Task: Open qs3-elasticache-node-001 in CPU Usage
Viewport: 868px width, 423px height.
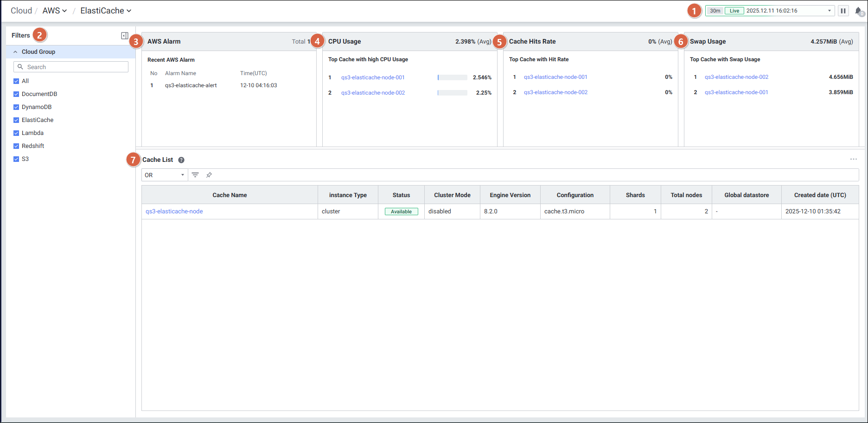Action: [x=373, y=77]
